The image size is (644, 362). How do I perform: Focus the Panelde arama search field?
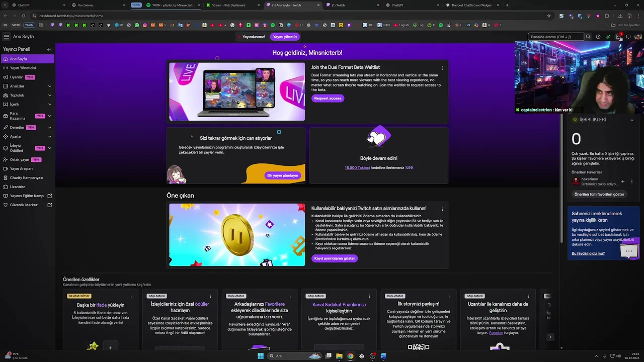click(x=555, y=37)
